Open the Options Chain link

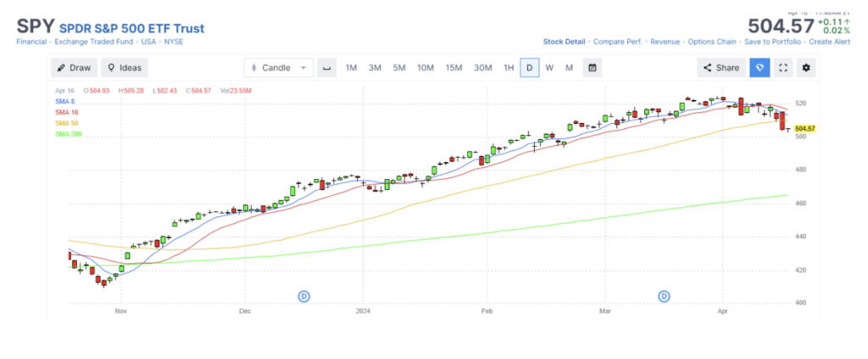(712, 42)
